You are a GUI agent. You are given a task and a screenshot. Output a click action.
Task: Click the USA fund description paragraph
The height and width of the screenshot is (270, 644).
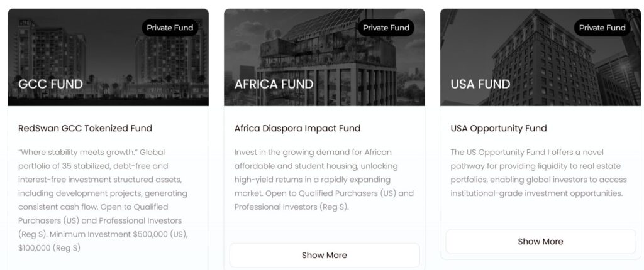pos(539,173)
